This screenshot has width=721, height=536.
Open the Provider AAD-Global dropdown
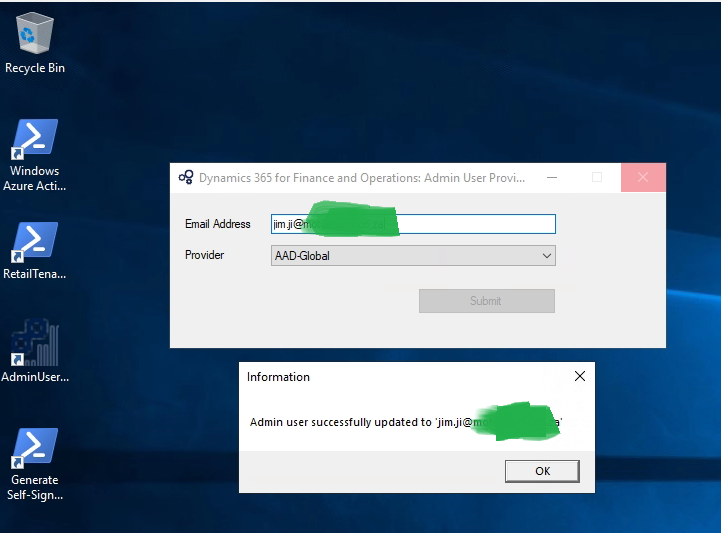(413, 256)
